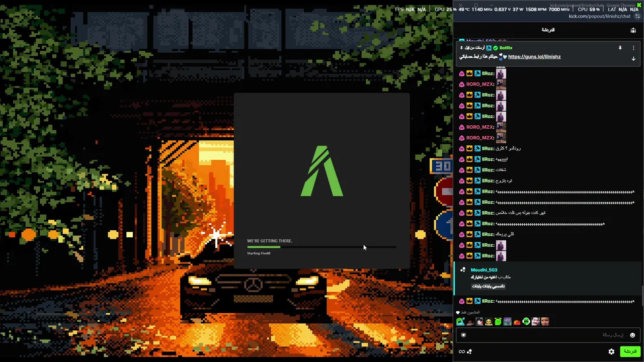
Task: Insert the green monster quick emote
Action: [460, 322]
